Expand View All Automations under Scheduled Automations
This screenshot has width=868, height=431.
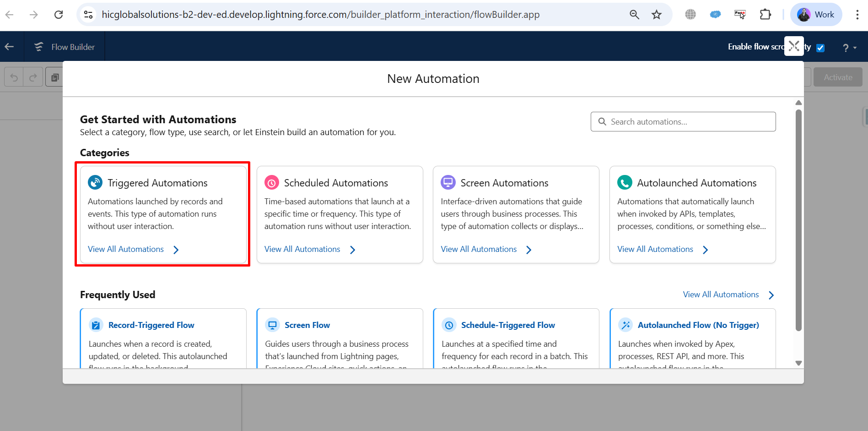click(x=310, y=249)
